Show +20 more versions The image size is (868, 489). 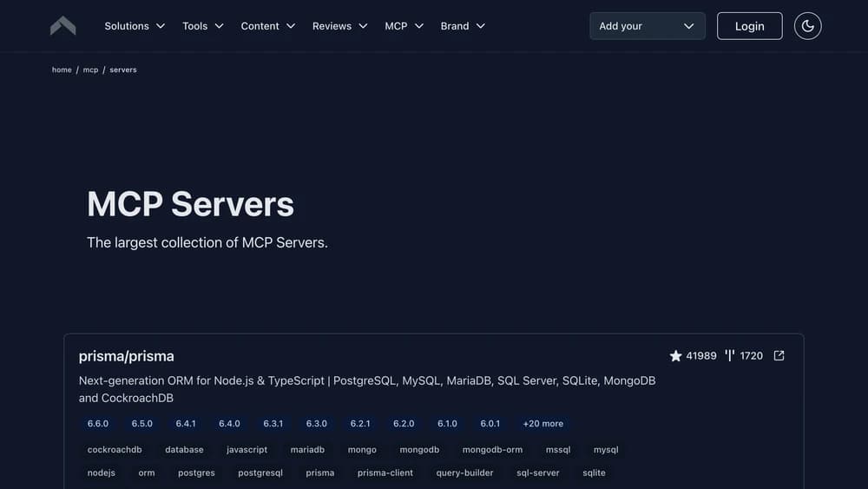click(x=543, y=424)
